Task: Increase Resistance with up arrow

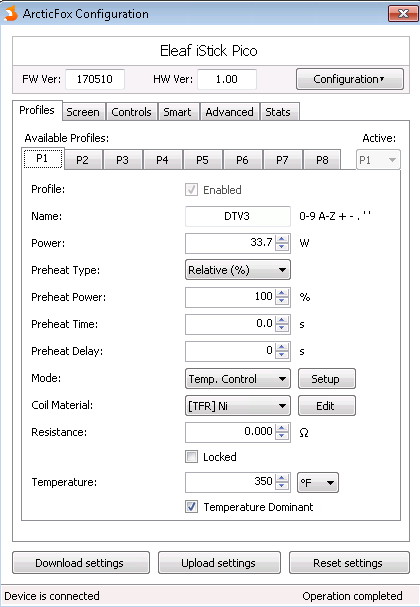Action: (x=282, y=428)
